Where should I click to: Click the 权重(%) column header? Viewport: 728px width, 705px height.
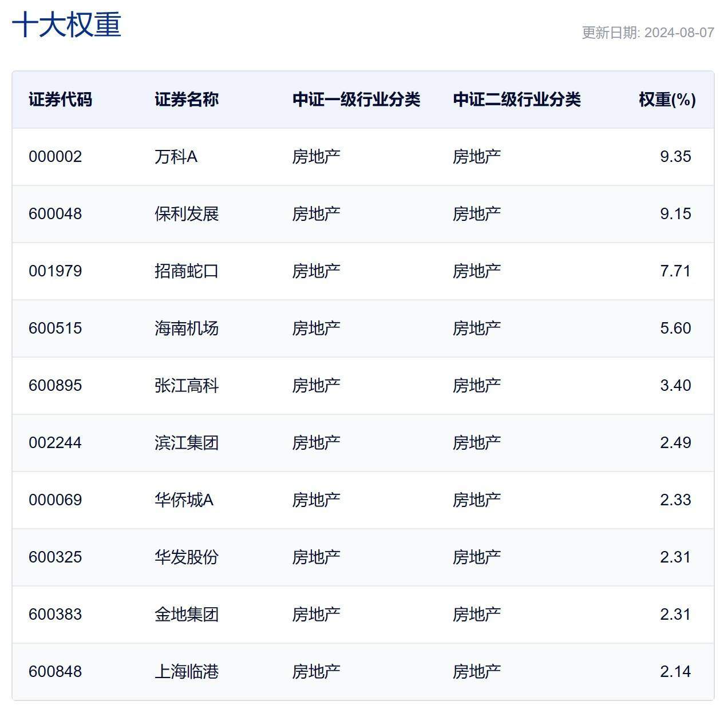tap(667, 100)
